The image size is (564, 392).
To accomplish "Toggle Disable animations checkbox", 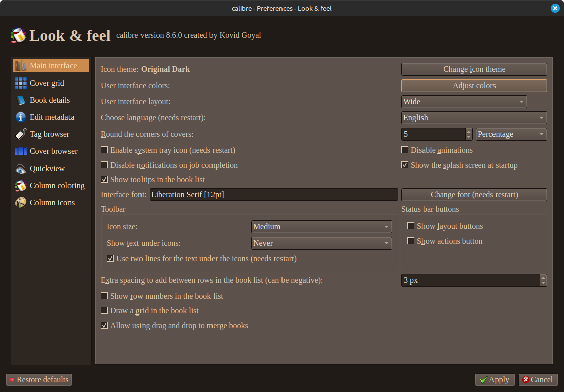I will click(x=405, y=150).
